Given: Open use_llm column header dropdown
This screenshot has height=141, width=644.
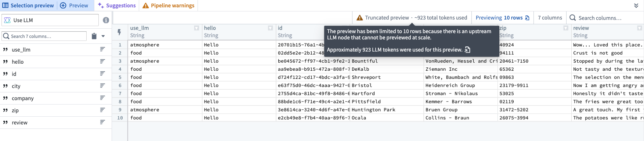Looking at the screenshot, I should pos(196,28).
